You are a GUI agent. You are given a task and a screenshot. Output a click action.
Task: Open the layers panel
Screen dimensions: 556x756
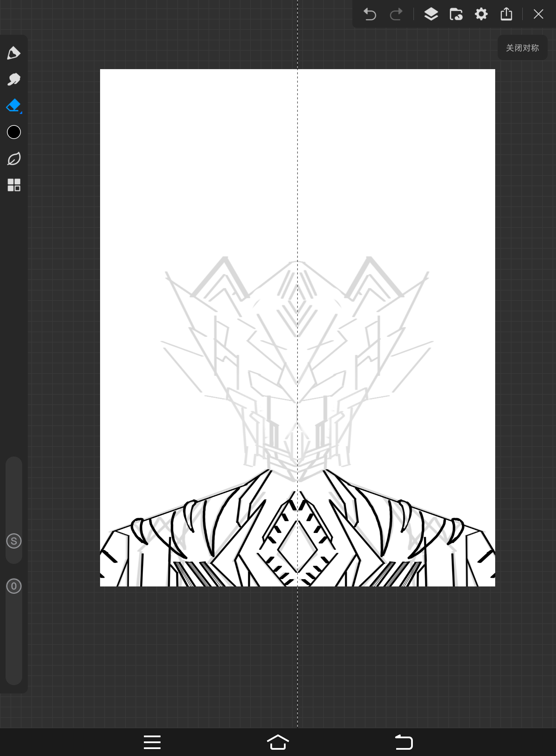click(431, 14)
